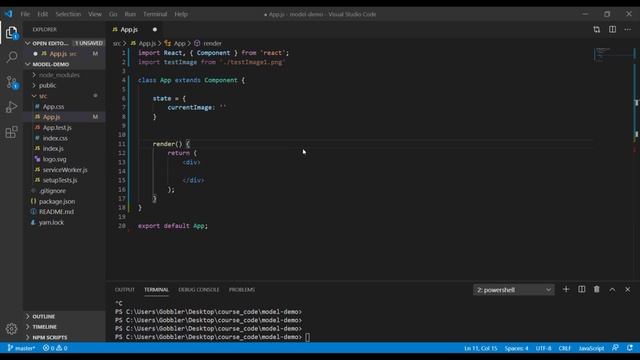Image resolution: width=640 pixels, height=360 pixels.
Task: Change file encoding UTF-8
Action: pos(543,348)
